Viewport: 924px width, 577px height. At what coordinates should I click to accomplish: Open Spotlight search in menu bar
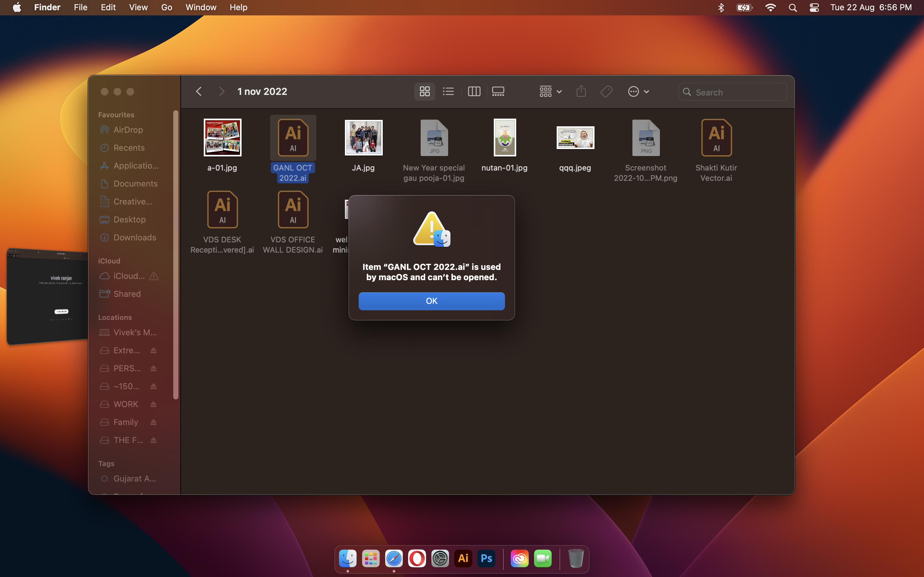pos(793,8)
